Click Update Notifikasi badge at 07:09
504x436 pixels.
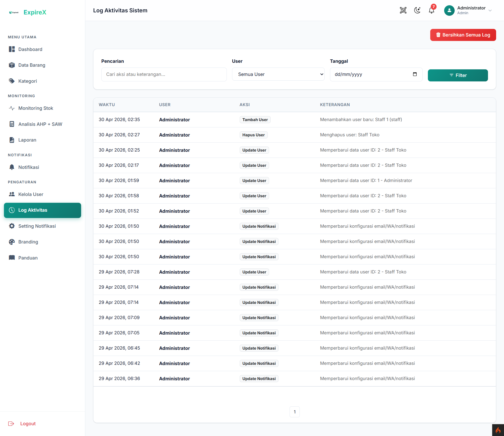point(259,318)
